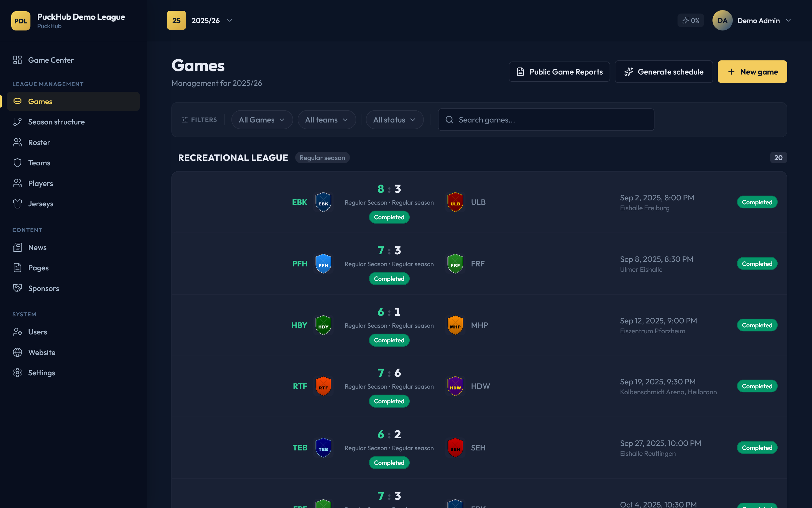Click date Sep 2, 2025, 8:00 PM
The image size is (812, 508).
click(x=657, y=198)
